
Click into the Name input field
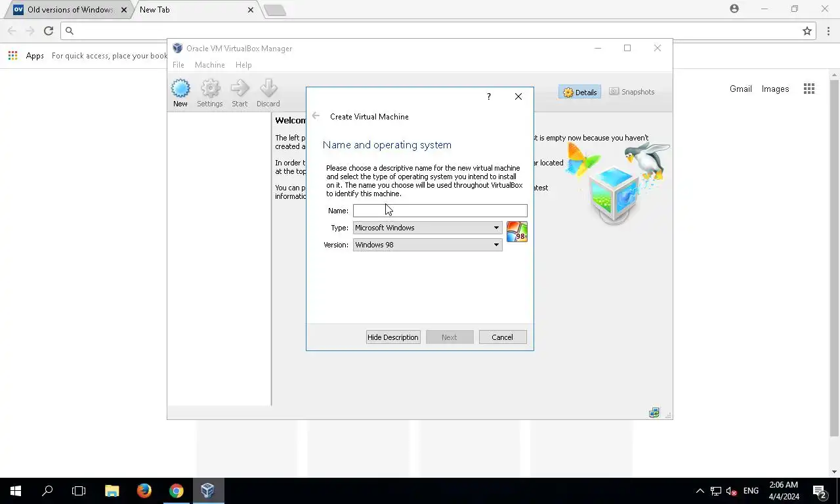[440, 211]
